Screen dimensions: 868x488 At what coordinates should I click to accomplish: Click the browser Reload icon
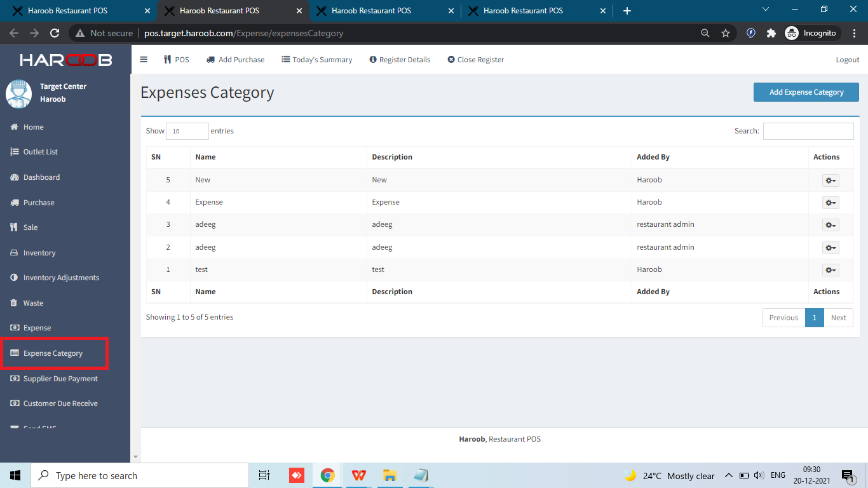pos(55,33)
